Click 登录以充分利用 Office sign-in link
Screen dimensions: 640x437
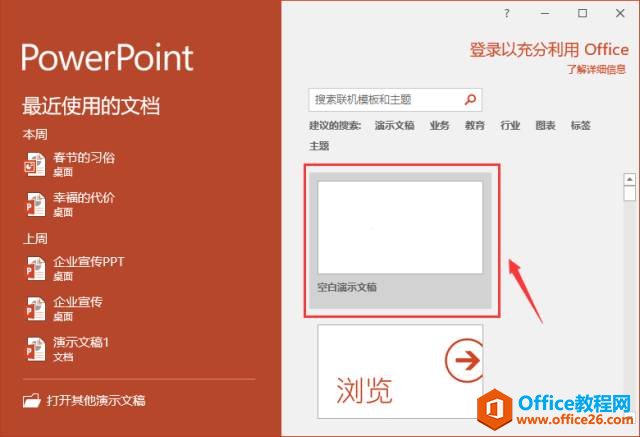point(549,50)
